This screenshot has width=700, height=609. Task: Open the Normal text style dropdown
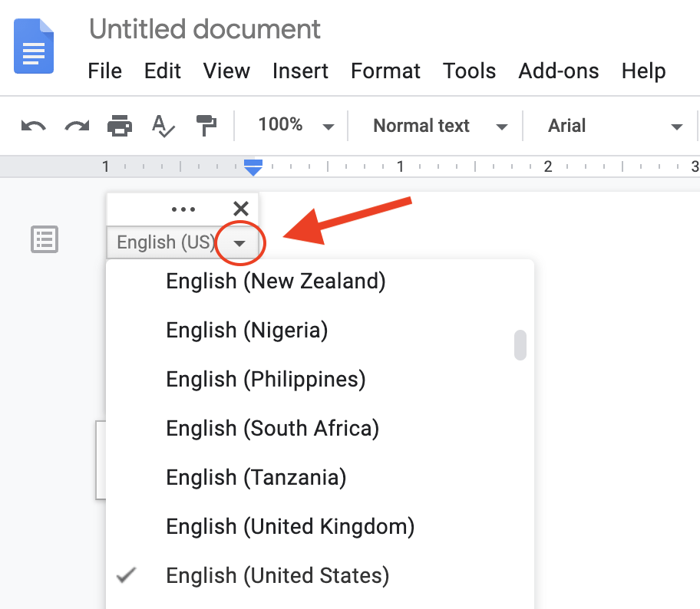pyautogui.click(x=440, y=126)
